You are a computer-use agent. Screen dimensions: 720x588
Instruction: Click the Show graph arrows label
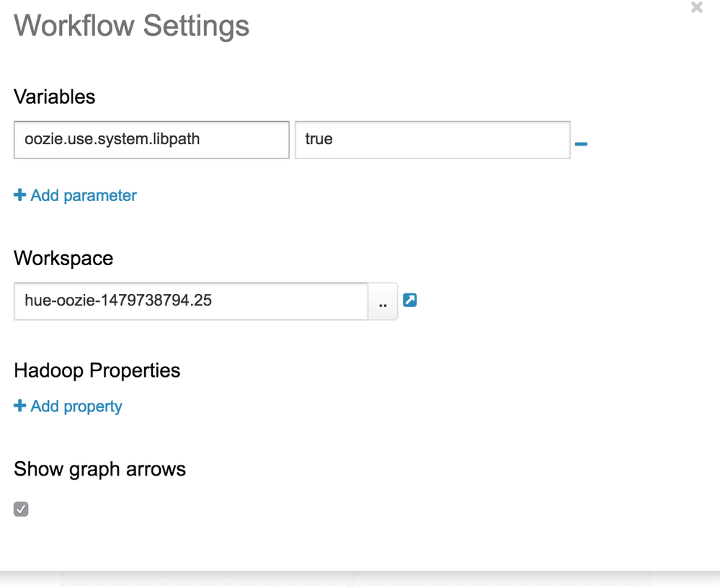tap(100, 469)
